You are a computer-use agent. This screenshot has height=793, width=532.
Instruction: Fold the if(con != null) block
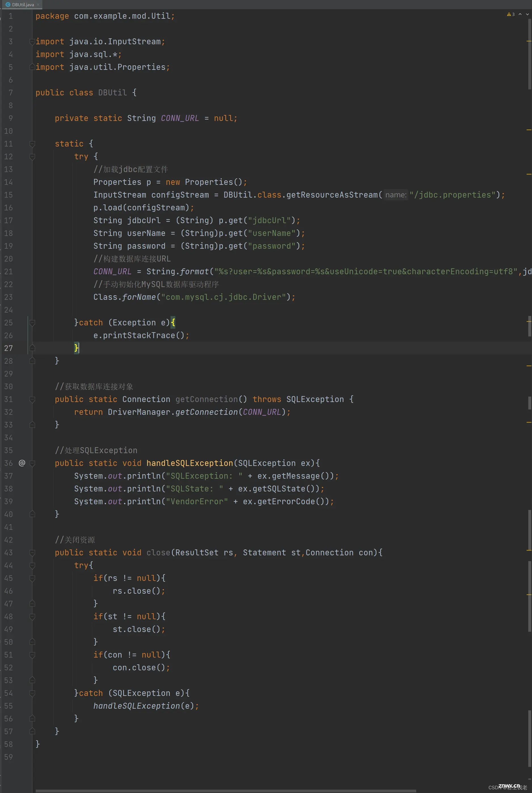click(32, 655)
